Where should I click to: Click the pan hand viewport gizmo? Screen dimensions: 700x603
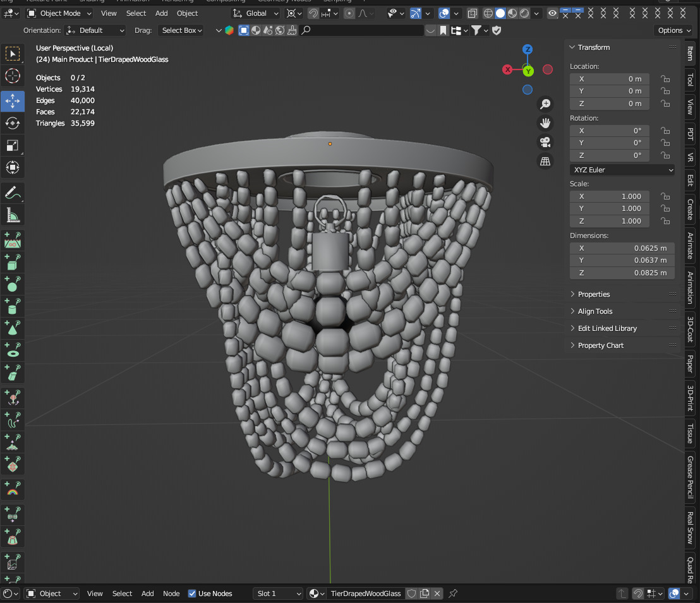pos(545,123)
